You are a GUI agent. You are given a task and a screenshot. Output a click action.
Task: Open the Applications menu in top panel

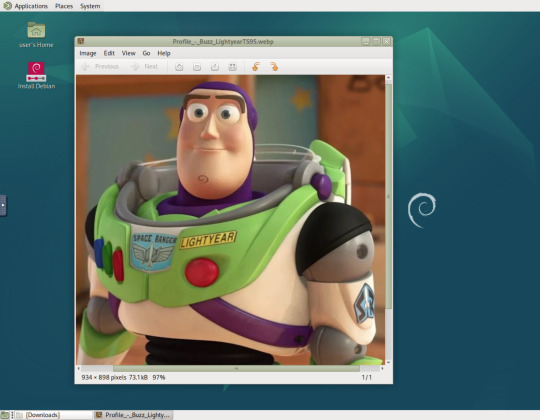[x=31, y=6]
